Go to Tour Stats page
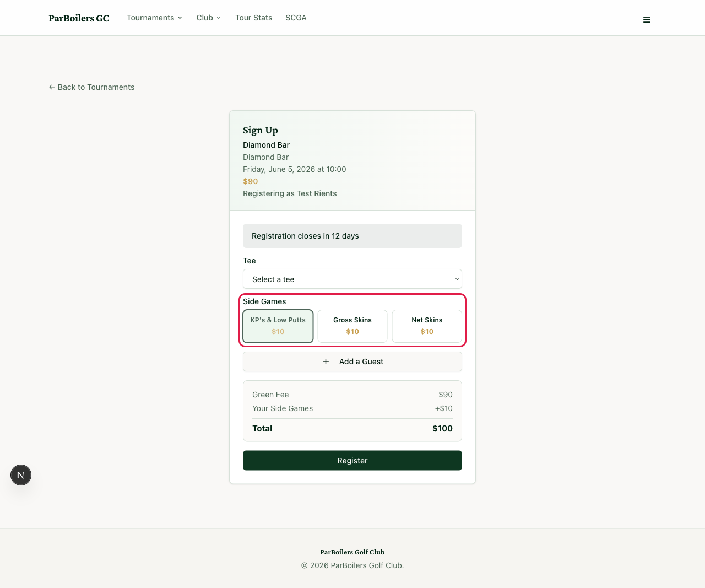The height and width of the screenshot is (588, 705). [254, 18]
